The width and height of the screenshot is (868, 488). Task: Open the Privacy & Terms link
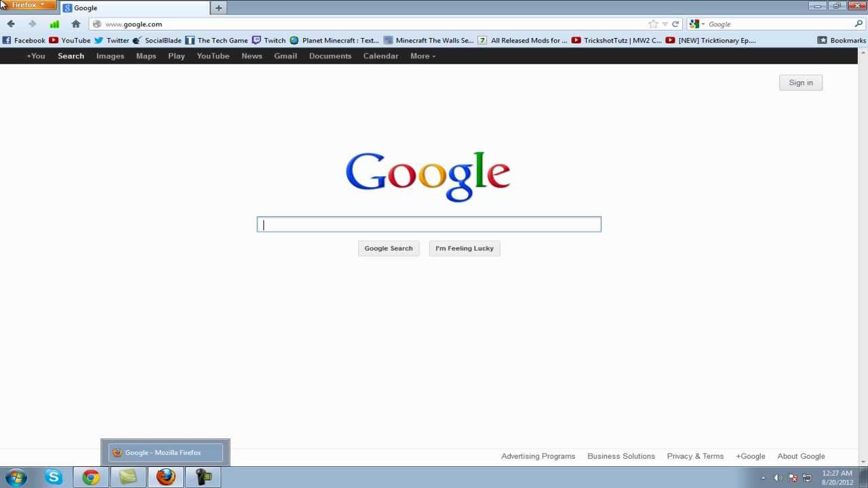click(x=695, y=456)
